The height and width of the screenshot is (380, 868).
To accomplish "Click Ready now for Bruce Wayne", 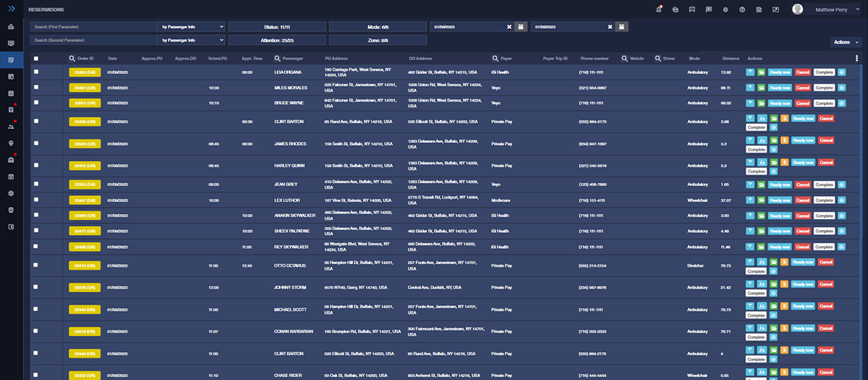I will (x=780, y=103).
